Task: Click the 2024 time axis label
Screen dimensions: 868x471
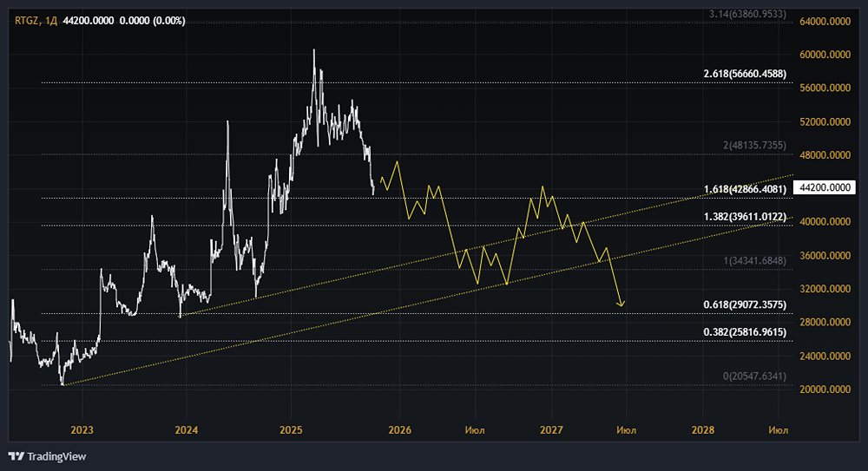Action: (x=186, y=430)
